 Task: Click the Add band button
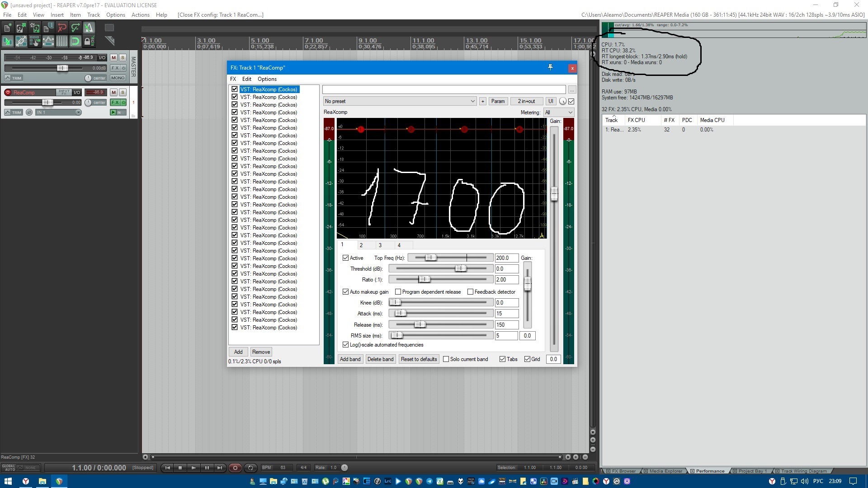pyautogui.click(x=350, y=359)
